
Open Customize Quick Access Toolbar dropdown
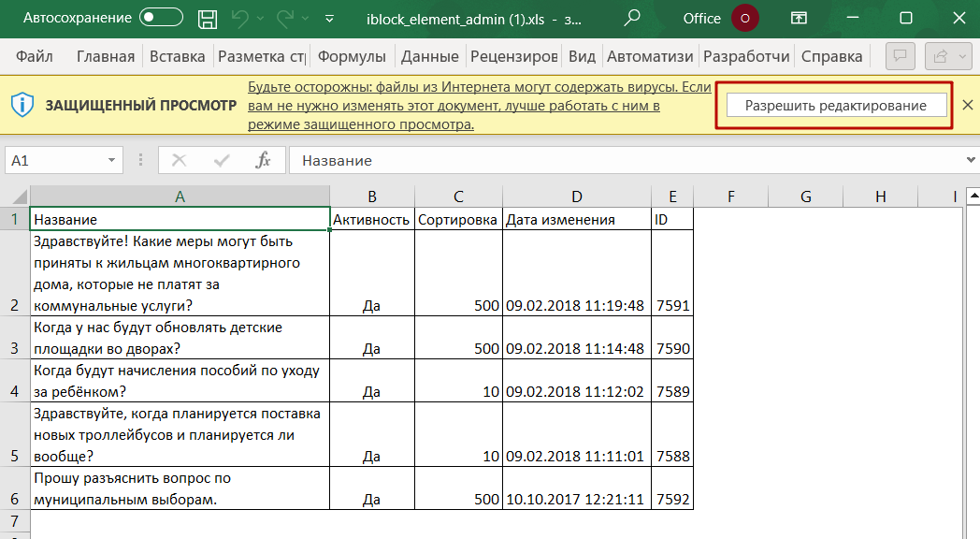(329, 18)
